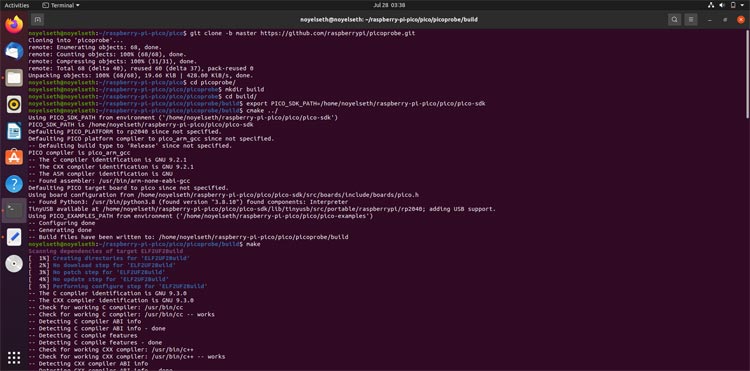
Task: Click the 'TinyUSB available at' output line
Action: tap(262, 209)
